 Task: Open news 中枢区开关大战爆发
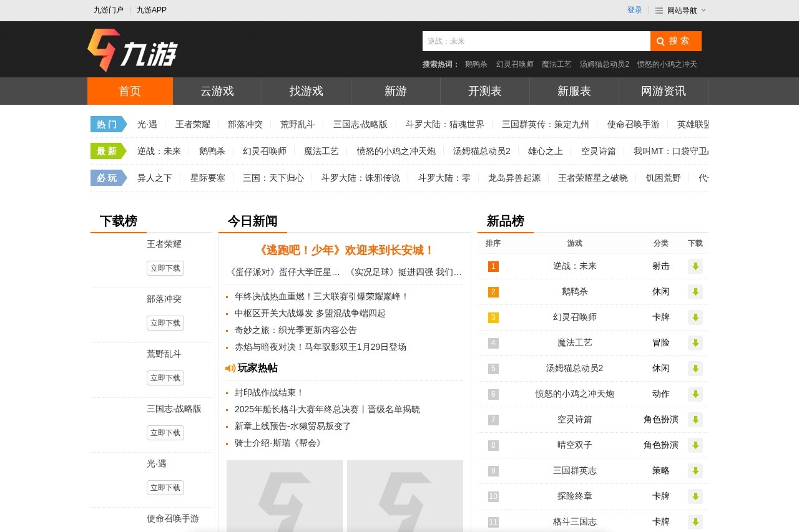[x=310, y=313]
